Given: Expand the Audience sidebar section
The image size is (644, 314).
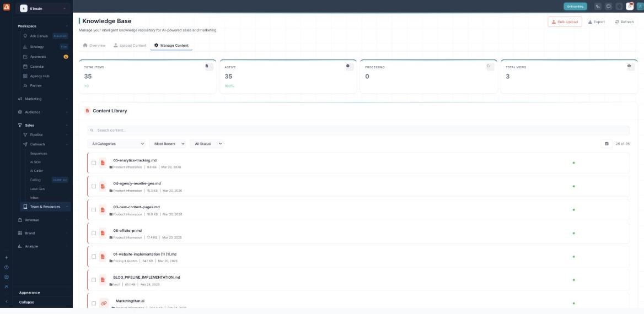Looking at the screenshot, I should tap(43, 112).
